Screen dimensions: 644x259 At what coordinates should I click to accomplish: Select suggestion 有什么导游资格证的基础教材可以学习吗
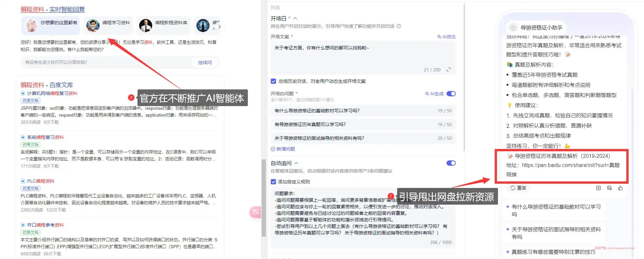(x=554, y=211)
